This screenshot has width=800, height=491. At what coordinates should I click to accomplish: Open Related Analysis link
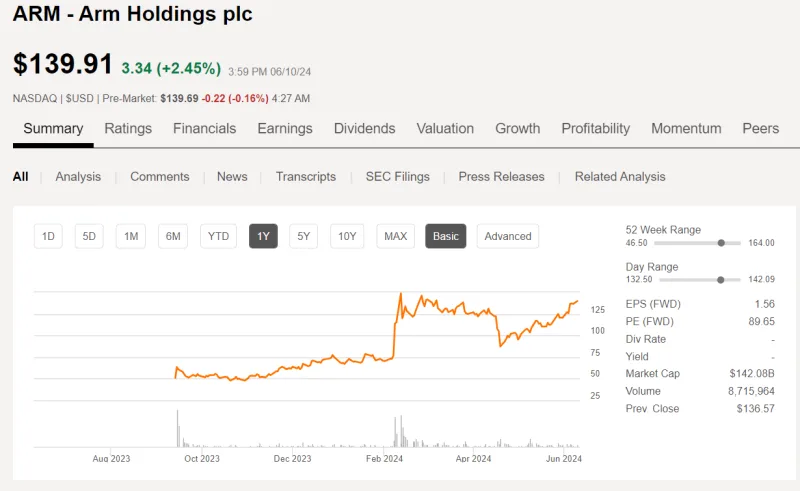[x=619, y=176]
